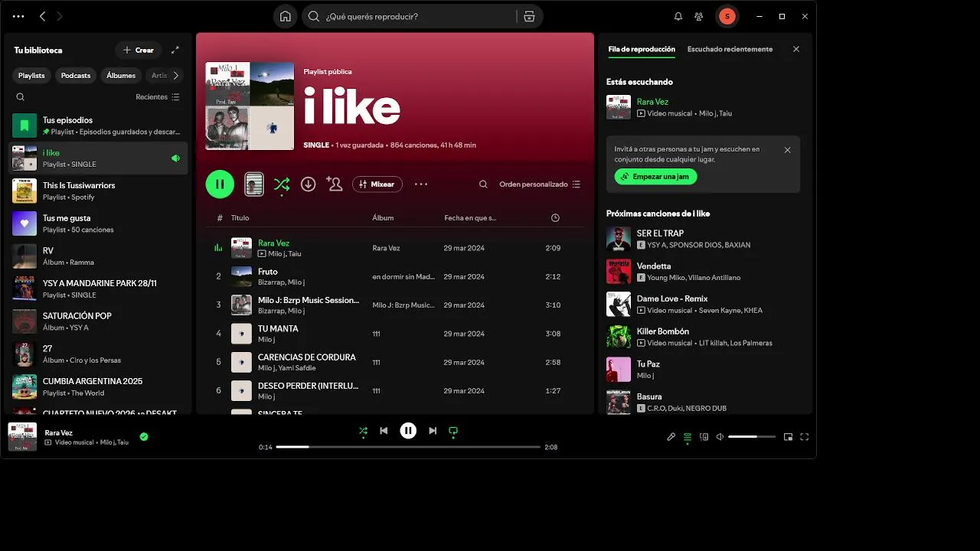Screen dimensions: 980x551
Task: Open the three-dots app menu
Action: point(18,16)
